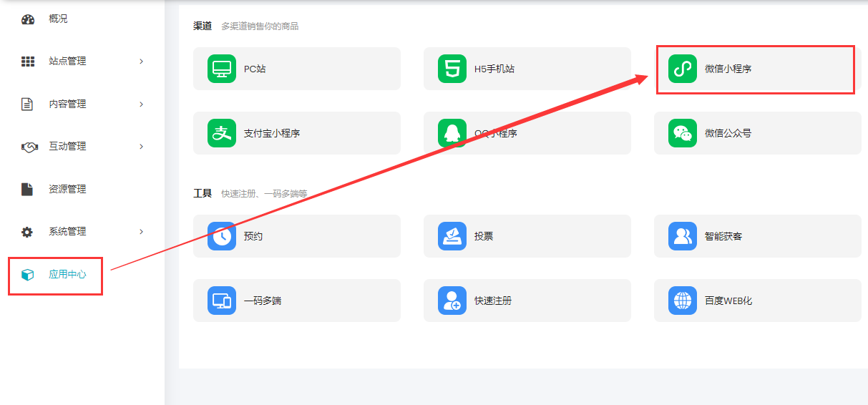Click the 预约 clock icon

click(x=222, y=236)
